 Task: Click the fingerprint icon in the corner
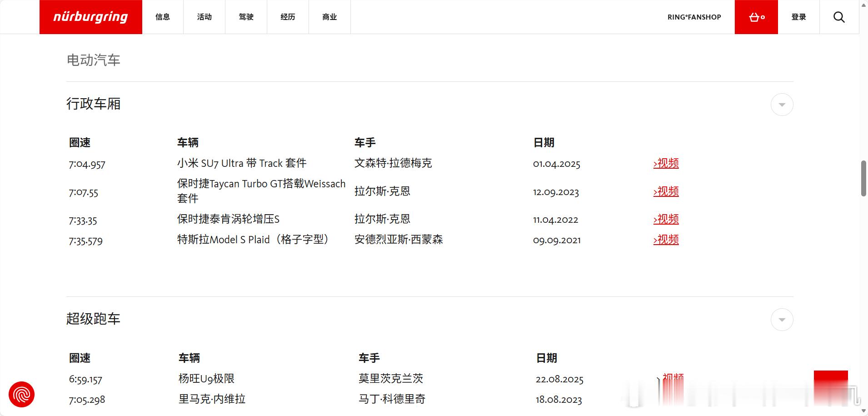pyautogui.click(x=21, y=394)
